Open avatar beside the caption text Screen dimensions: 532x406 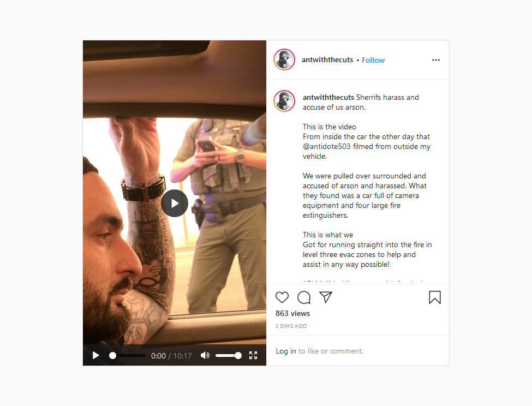pyautogui.click(x=284, y=101)
